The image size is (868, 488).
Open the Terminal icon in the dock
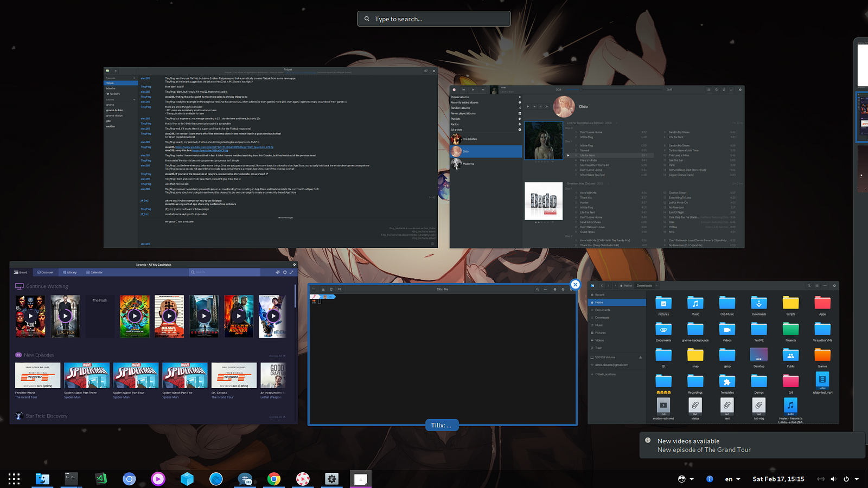point(71,479)
